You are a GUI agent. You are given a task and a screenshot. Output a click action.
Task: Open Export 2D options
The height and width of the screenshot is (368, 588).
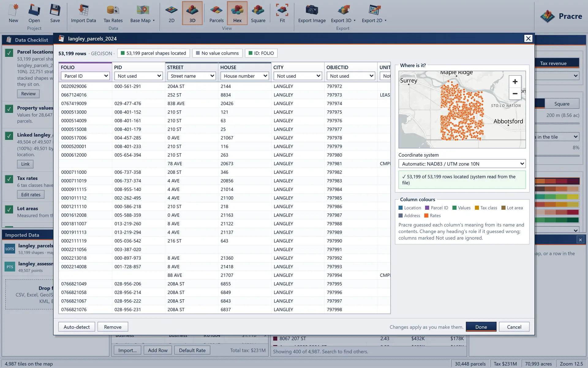[374, 14]
